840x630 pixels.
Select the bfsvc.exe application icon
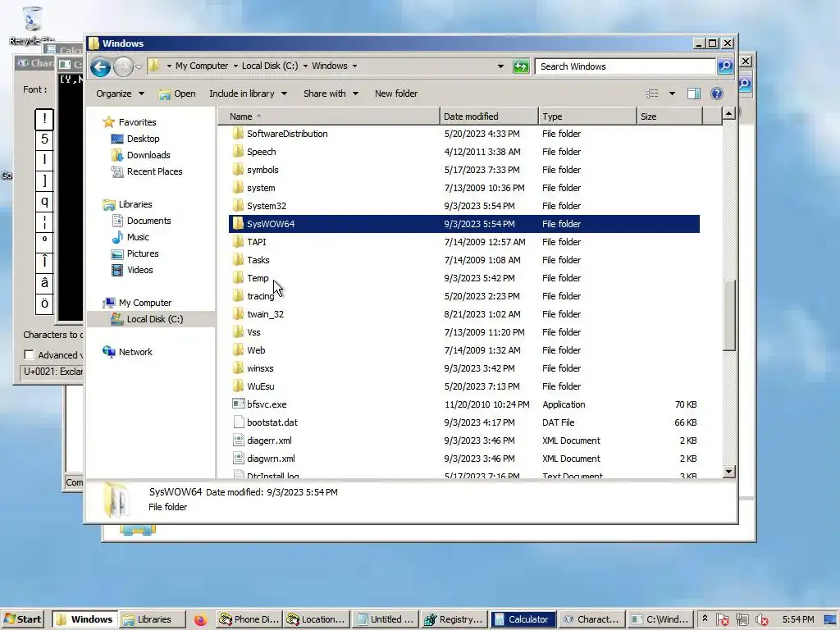click(239, 404)
